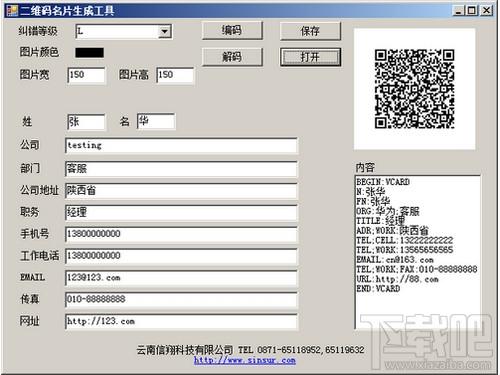Screen dimensions: 500x375
Task: Click the app icon in title bar
Action: [x=12, y=11]
